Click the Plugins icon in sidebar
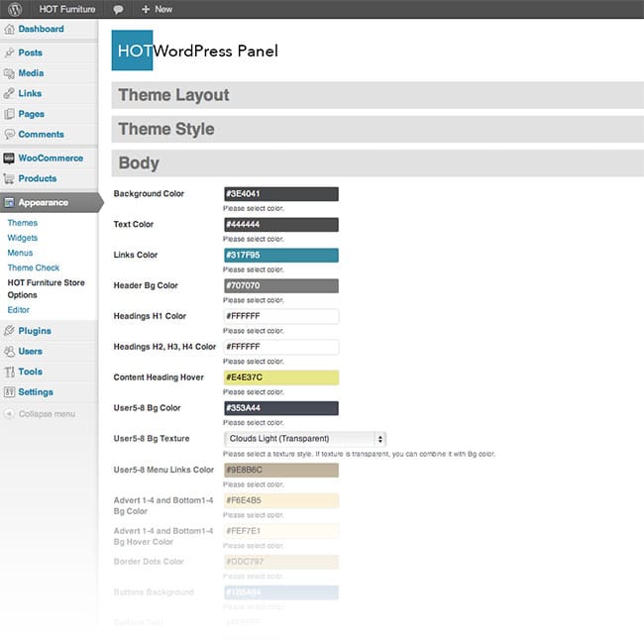 tap(9, 331)
